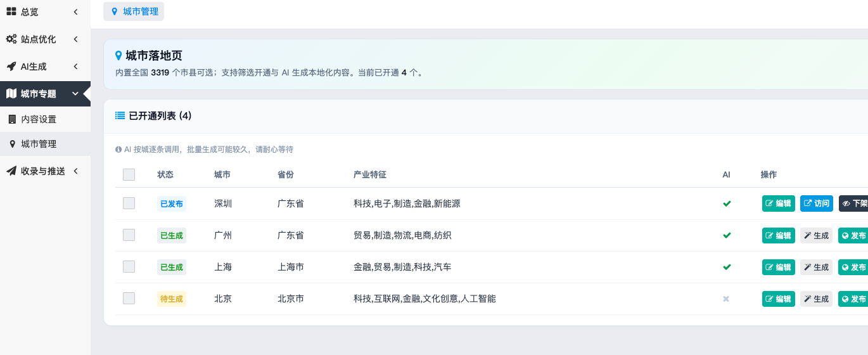
Task: Open the 城市管理 submenu item
Action: [45, 144]
